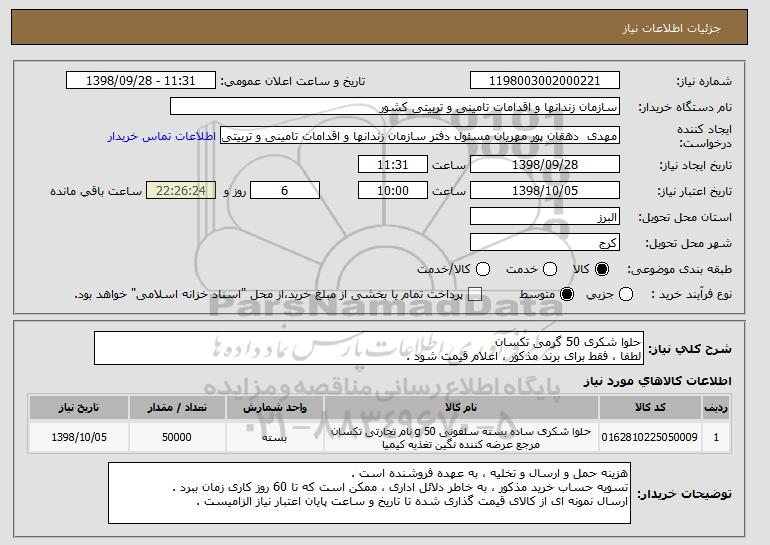
Task: Click the remaining days field 6
Action: [x=285, y=191]
